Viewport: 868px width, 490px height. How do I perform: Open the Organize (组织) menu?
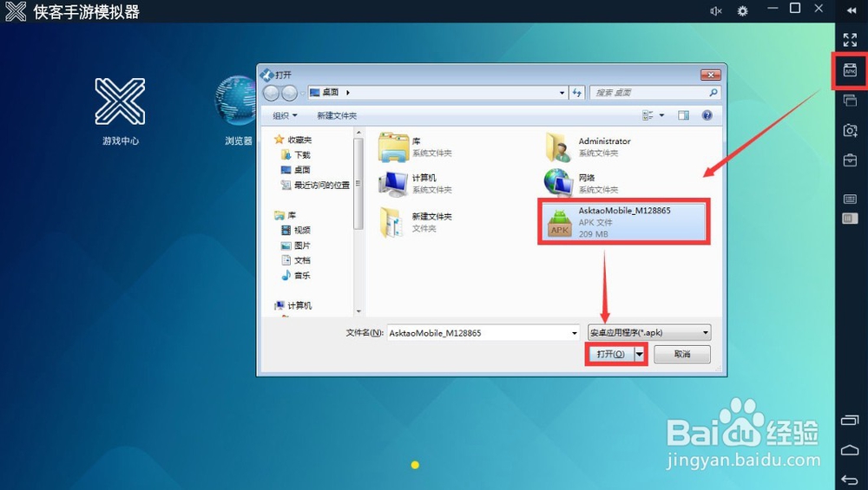(x=285, y=115)
